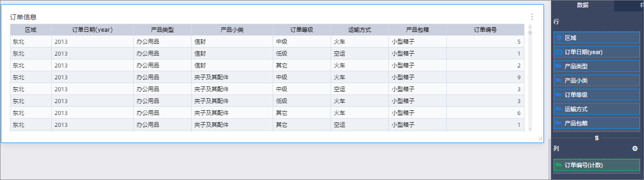Click the 列 section label
The height and width of the screenshot is (180, 644).
(x=556, y=148)
